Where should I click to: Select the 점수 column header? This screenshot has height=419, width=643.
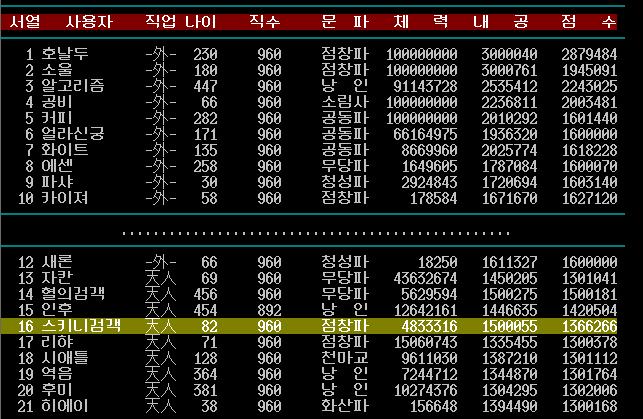pos(588,21)
